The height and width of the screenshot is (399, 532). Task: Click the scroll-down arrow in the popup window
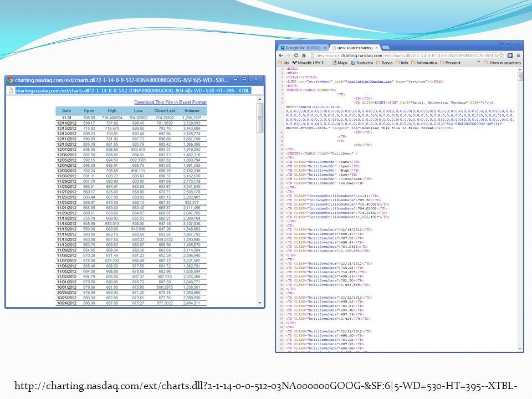coord(260,303)
